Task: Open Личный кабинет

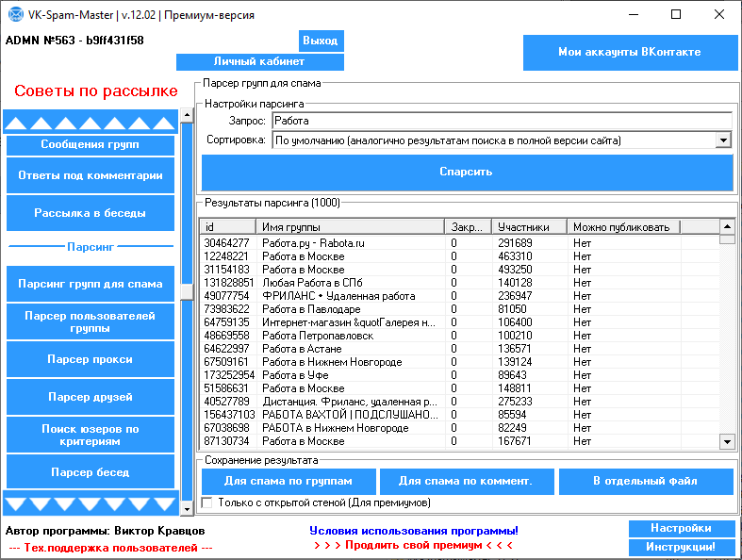Action: [259, 61]
